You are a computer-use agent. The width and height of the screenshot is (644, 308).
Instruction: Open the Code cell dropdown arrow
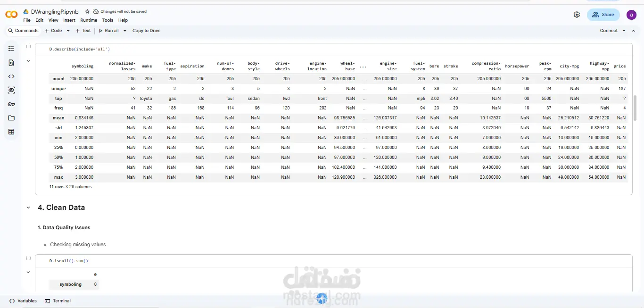click(x=68, y=31)
